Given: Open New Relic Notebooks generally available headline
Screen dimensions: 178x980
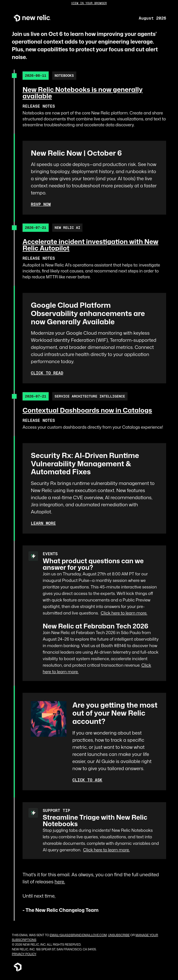Looking at the screenshot, I should (82, 93).
